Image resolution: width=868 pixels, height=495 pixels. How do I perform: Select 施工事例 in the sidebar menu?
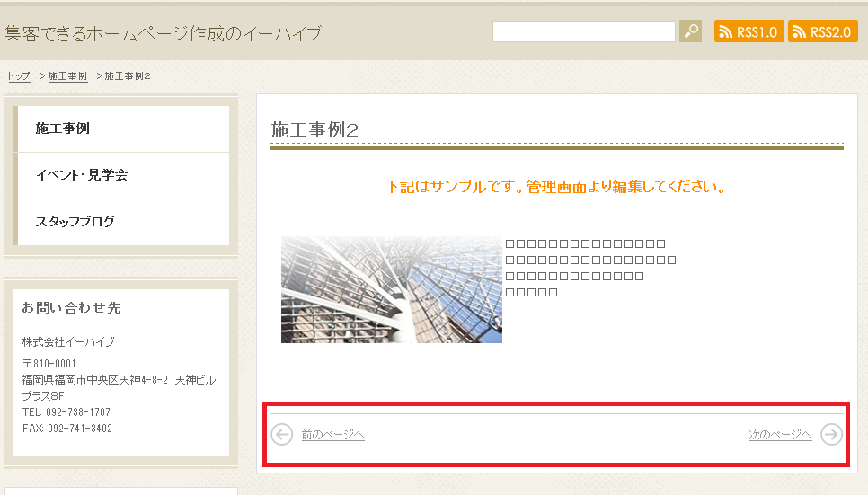(63, 128)
